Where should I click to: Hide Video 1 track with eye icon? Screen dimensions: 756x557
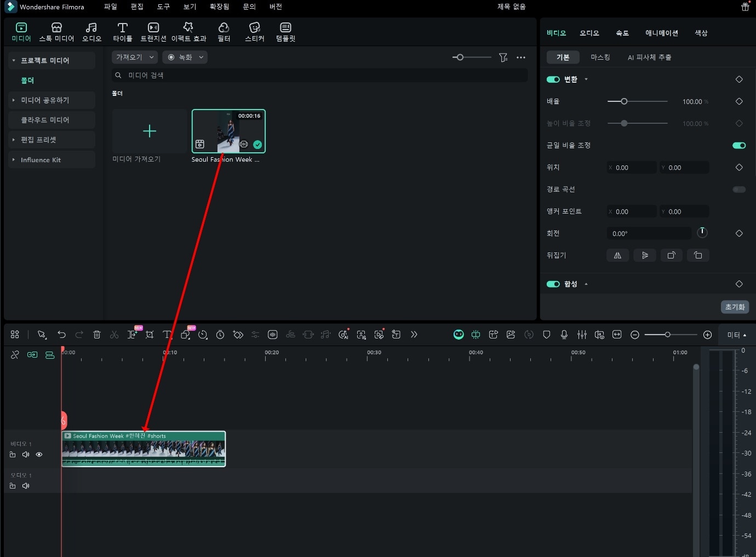(x=39, y=455)
